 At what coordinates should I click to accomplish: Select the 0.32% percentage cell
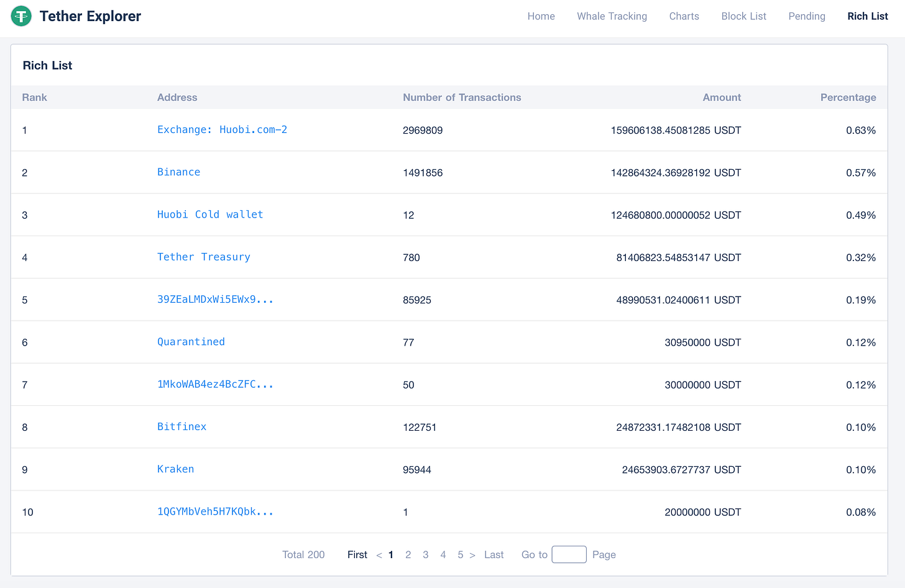click(861, 257)
